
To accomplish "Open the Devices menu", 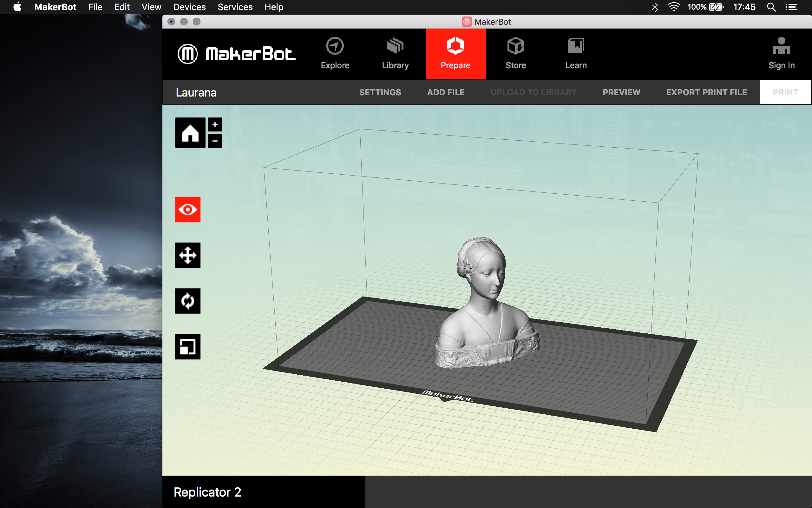I will click(189, 7).
